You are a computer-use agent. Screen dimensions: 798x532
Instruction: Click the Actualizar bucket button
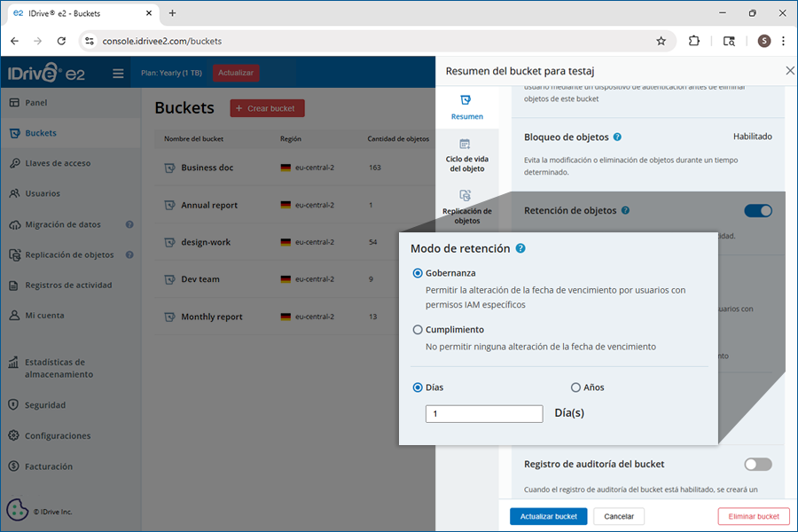(548, 516)
